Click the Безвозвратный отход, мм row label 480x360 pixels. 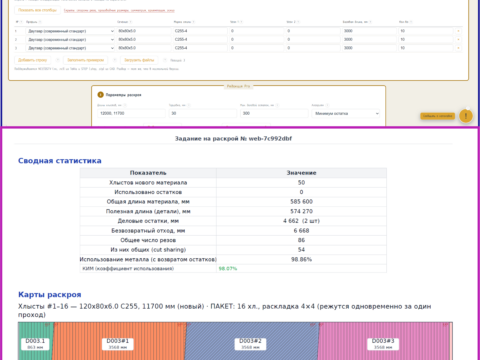[x=148, y=231]
